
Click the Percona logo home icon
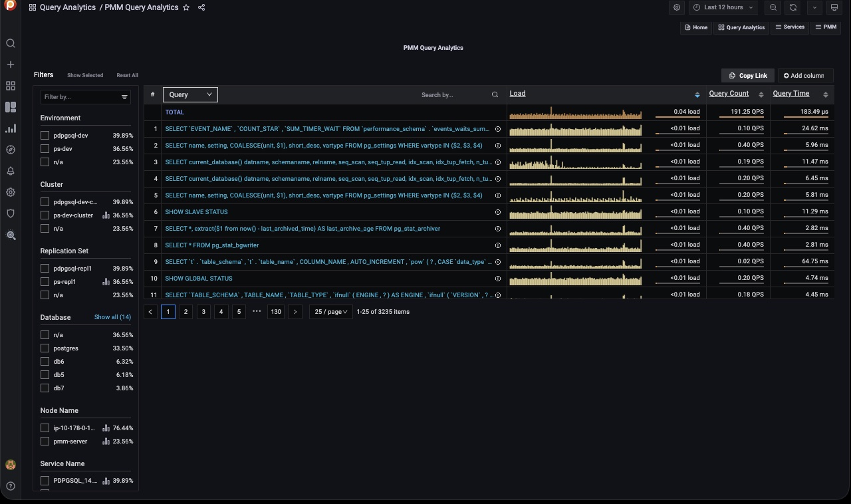tap(10, 7)
